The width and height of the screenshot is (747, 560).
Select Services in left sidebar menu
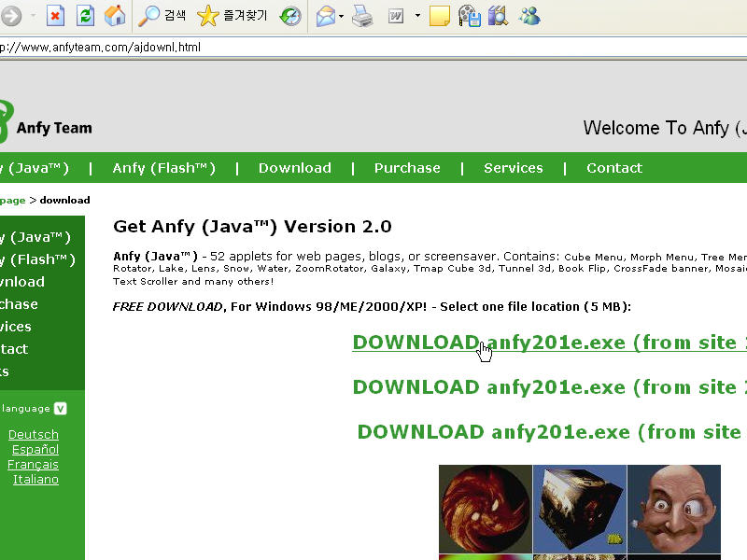coord(16,327)
